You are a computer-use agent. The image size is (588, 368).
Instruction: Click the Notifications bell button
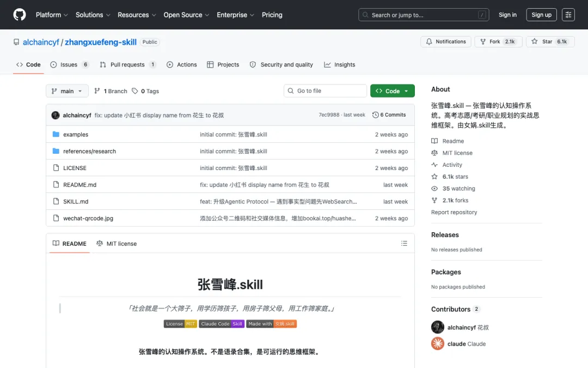(x=445, y=41)
